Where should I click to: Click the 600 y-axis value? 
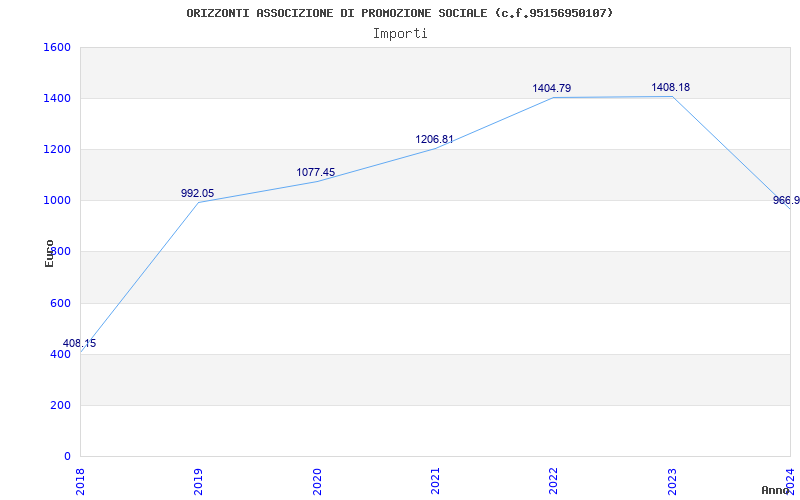[60, 304]
